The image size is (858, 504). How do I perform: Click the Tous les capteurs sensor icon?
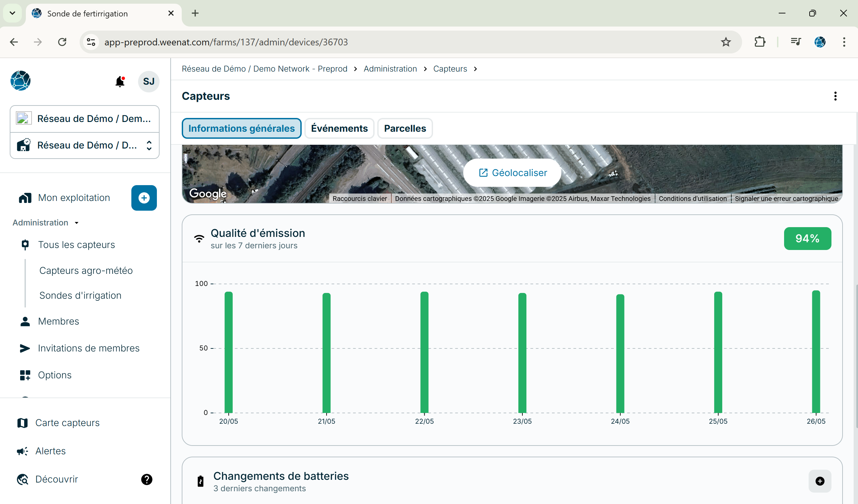25,245
